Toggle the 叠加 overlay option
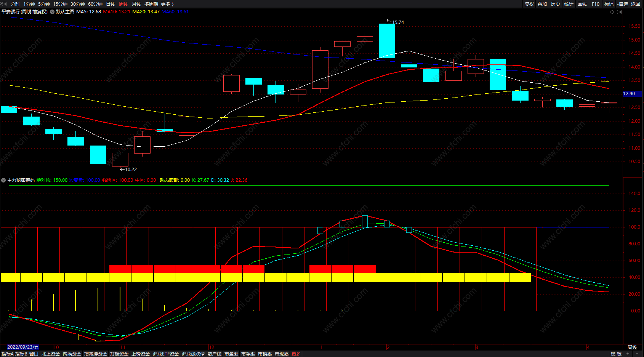644x357 pixels. [x=542, y=4]
